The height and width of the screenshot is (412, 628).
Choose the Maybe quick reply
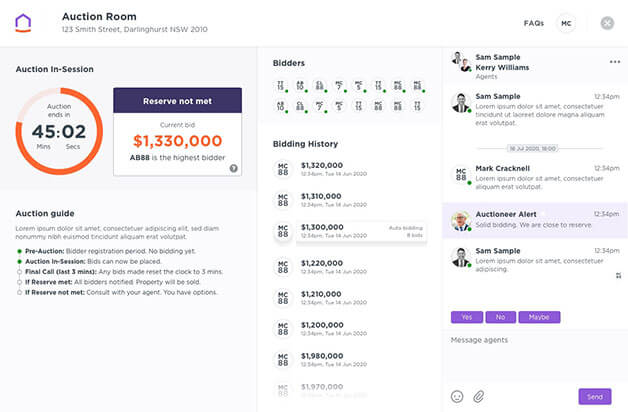pos(539,317)
